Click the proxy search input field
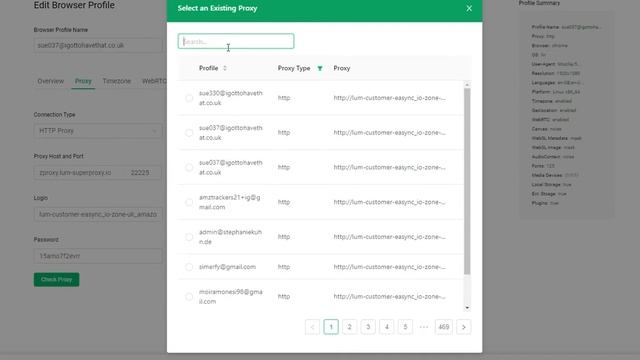 (236, 41)
